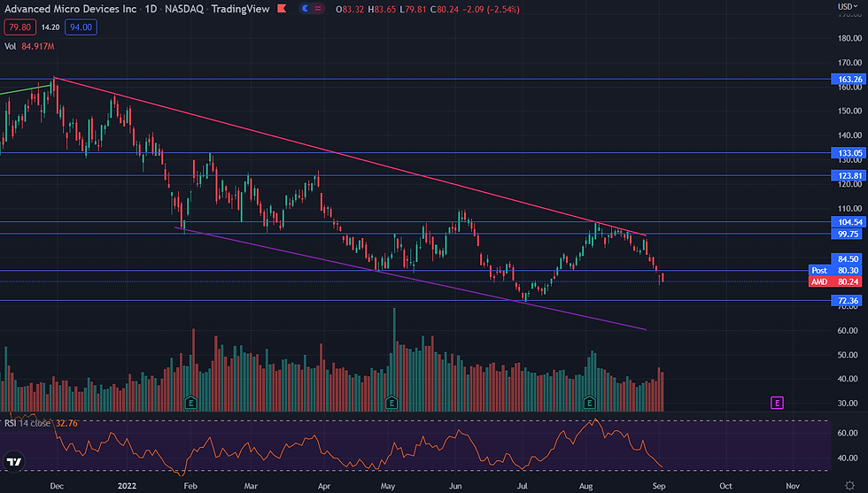The height and width of the screenshot is (493, 868).
Task: Click the Vol 84.917M volume indicator legend
Action: coord(29,47)
